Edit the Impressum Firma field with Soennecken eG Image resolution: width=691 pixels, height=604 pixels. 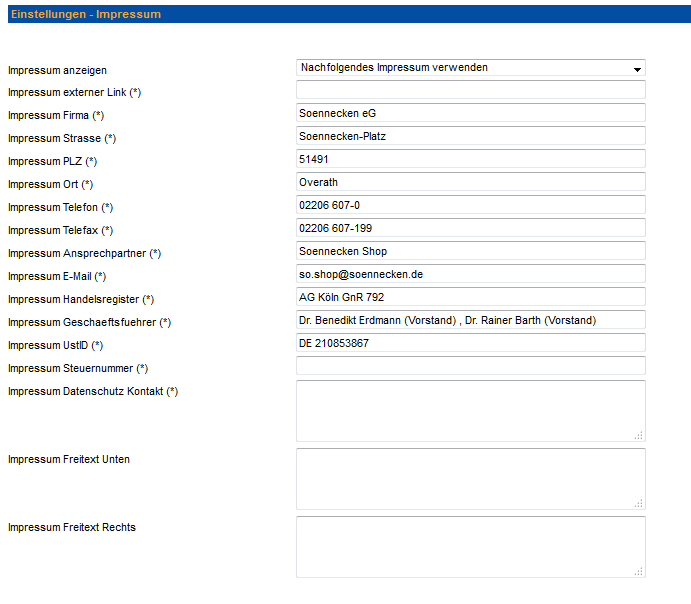tap(471, 113)
